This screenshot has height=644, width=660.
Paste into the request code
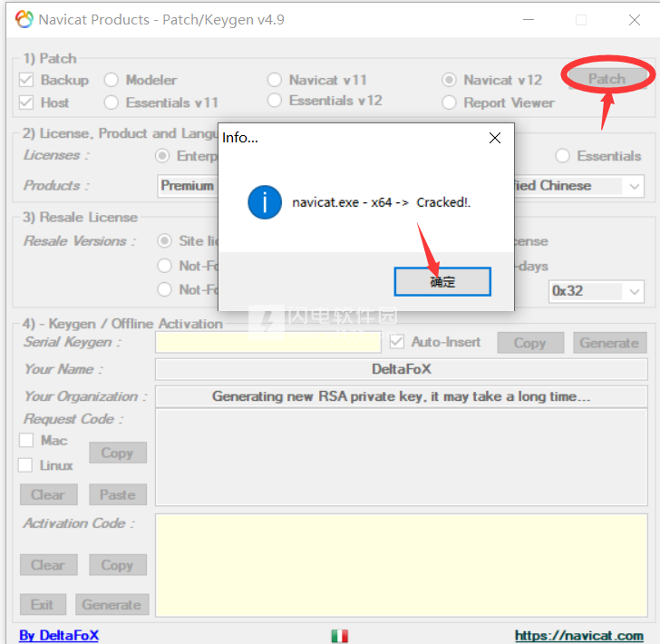pos(118,494)
